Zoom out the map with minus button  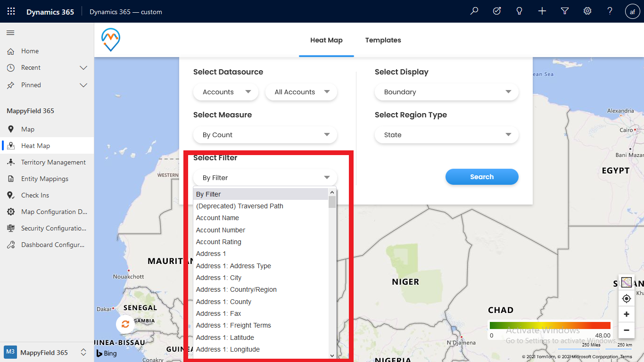(626, 330)
